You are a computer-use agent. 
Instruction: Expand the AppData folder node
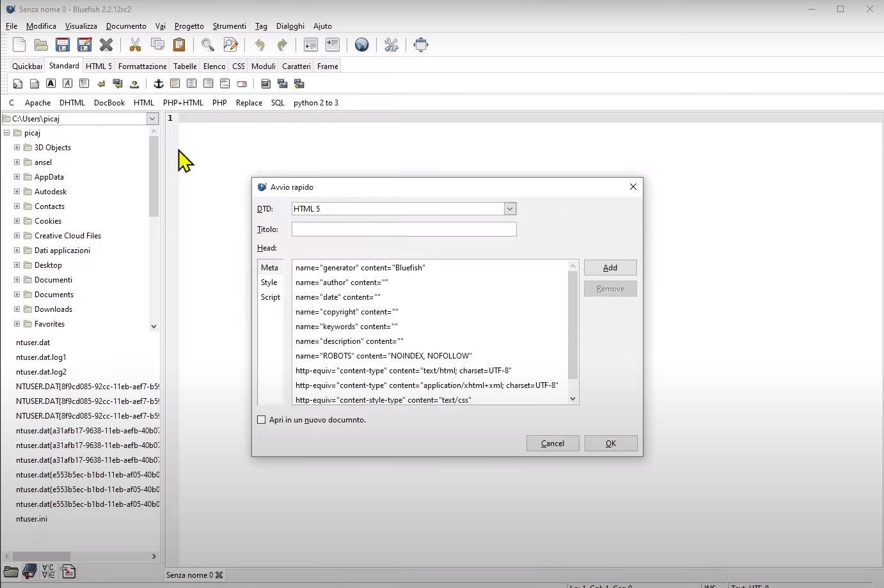tap(17, 177)
